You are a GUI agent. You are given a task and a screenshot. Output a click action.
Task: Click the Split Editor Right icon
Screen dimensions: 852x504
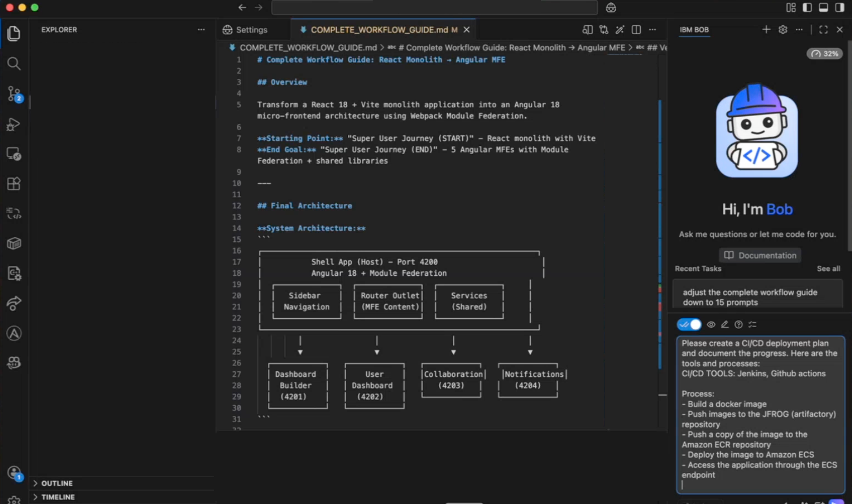(636, 30)
